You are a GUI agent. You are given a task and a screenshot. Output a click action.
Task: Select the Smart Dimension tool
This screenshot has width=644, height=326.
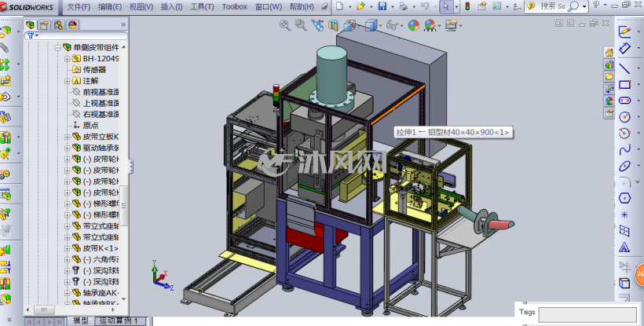click(x=624, y=48)
